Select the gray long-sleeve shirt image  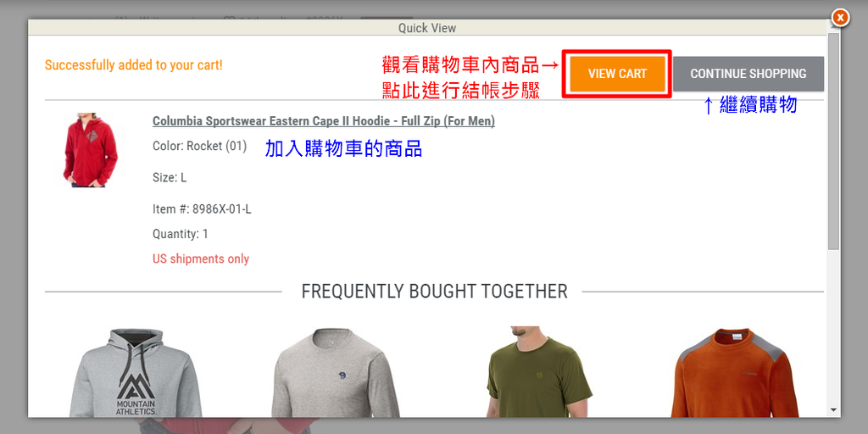pos(336,372)
